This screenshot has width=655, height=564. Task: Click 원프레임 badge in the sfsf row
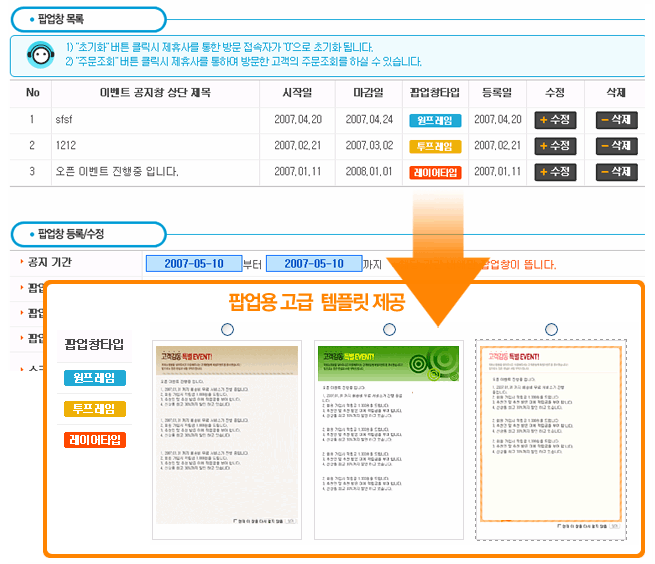click(x=435, y=120)
